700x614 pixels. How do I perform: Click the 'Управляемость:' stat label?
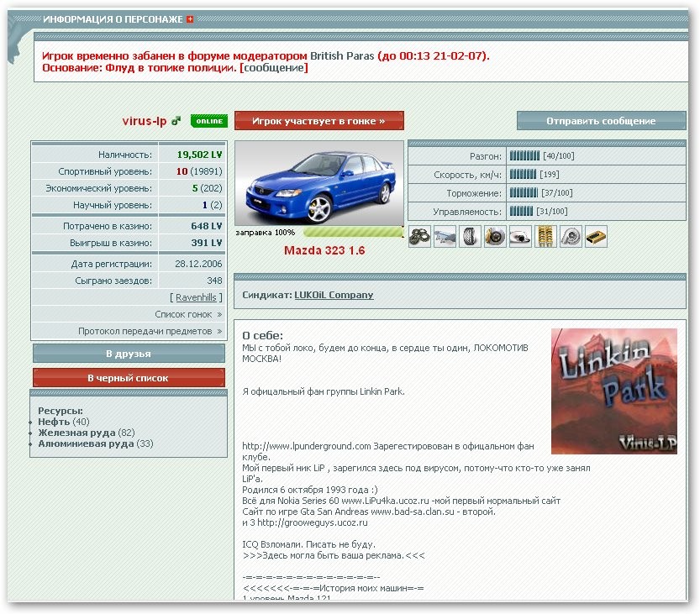pyautogui.click(x=467, y=212)
